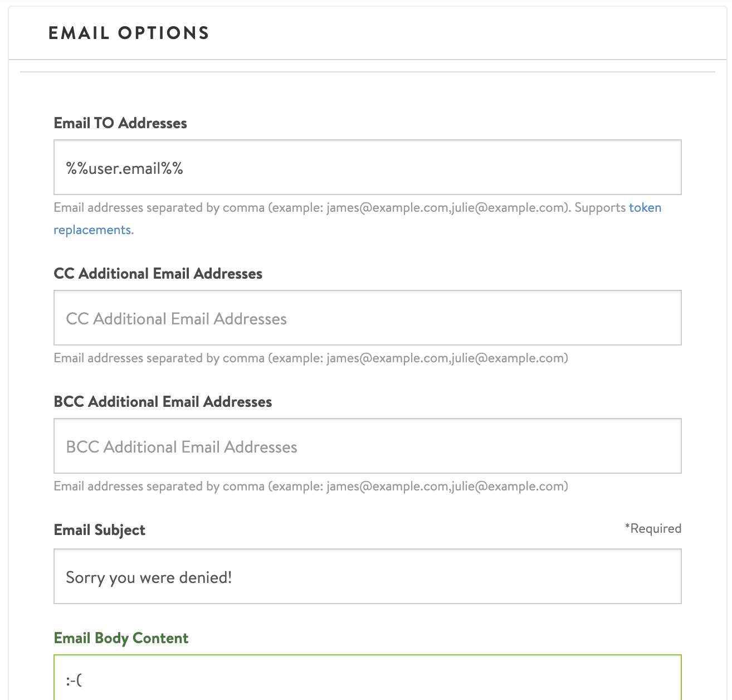The image size is (732, 700).
Task: Click the Email TO Addresses label
Action: (120, 123)
